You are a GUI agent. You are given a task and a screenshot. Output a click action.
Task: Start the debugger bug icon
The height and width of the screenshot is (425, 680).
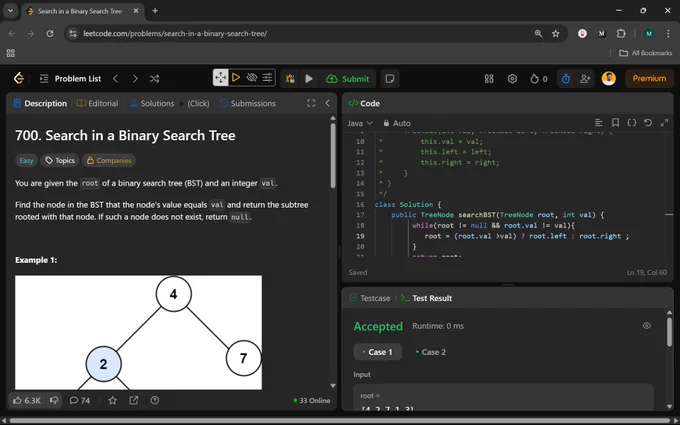290,78
